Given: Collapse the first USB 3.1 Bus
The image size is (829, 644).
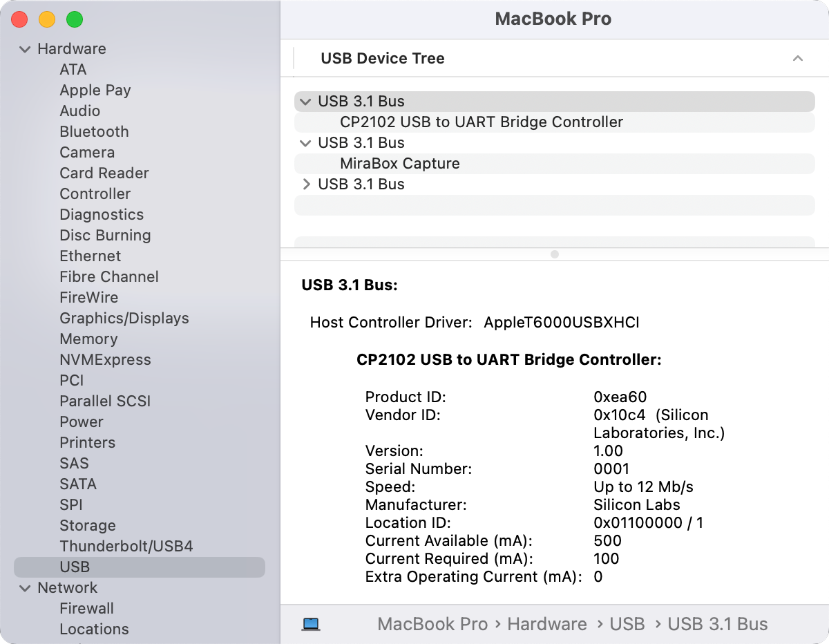Looking at the screenshot, I should coord(305,102).
